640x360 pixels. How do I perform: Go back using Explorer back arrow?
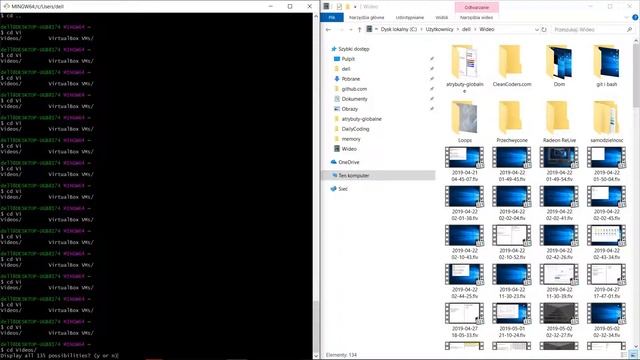pos(329,29)
